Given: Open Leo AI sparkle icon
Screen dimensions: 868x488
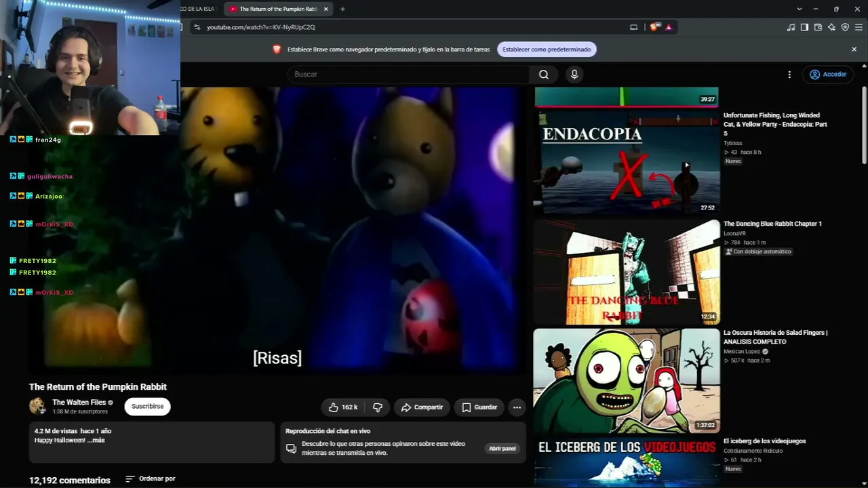Looking at the screenshot, I should click(x=831, y=27).
